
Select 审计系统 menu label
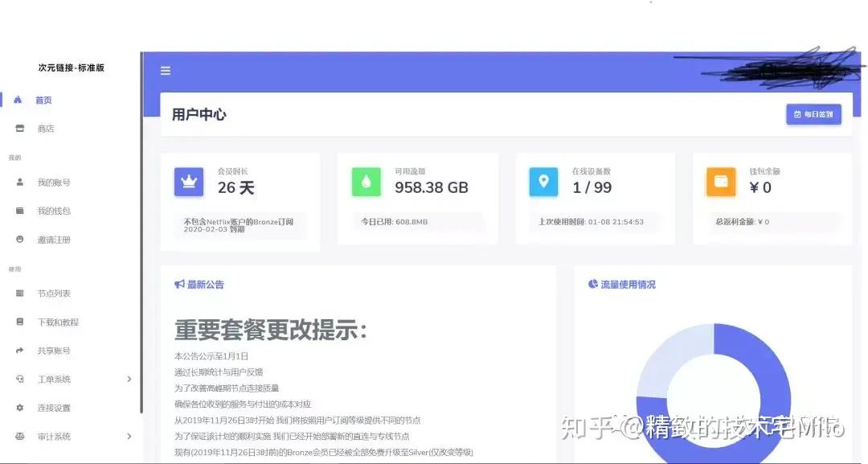pos(54,437)
